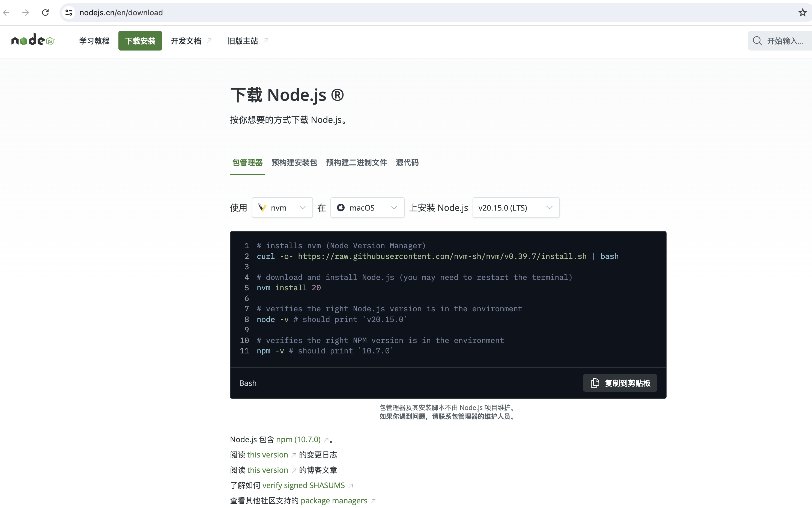Open 旧版主站 navigation link
Screen dimensions: 812x508
tap(248, 41)
